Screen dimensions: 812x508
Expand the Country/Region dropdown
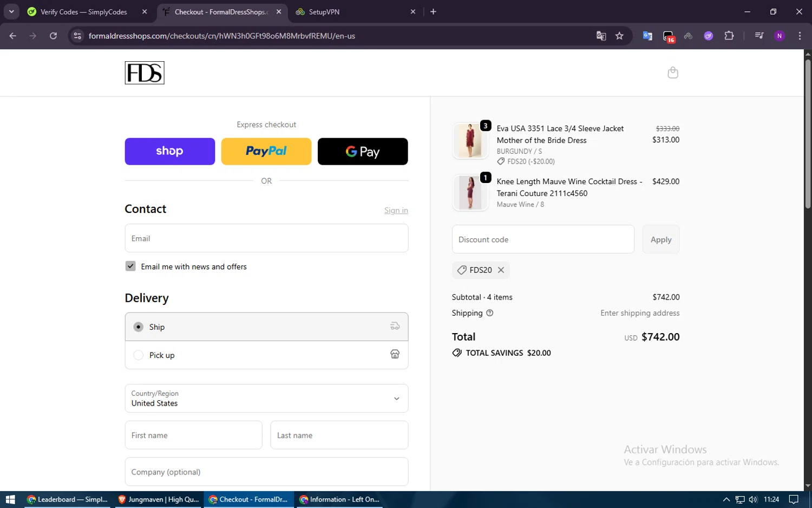(266, 398)
